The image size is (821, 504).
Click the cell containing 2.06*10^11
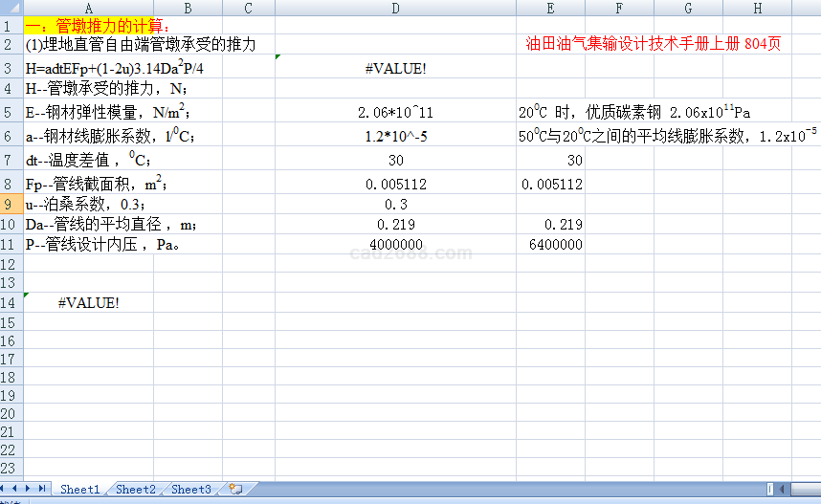pos(395,113)
